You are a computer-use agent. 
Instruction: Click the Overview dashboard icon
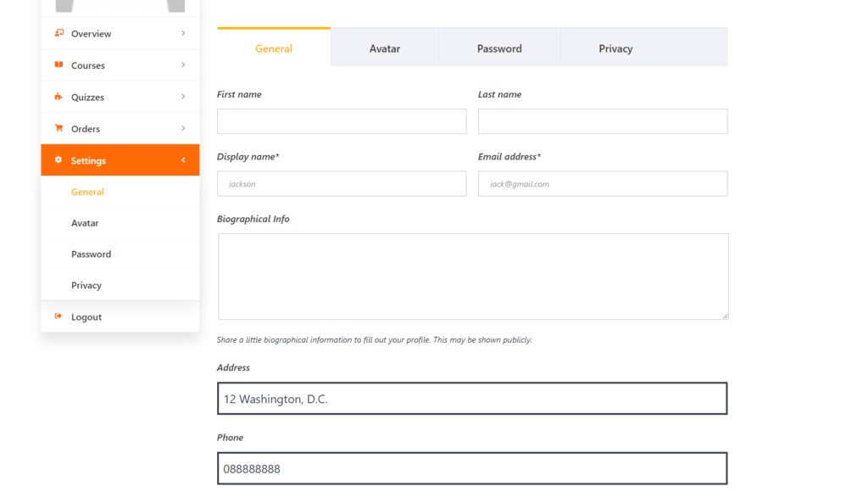click(58, 33)
